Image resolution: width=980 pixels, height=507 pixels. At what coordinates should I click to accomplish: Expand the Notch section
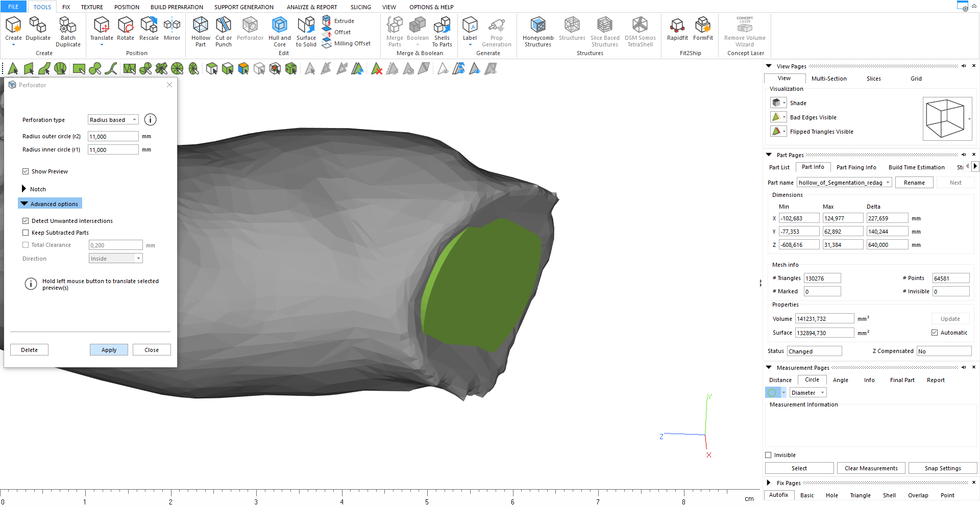pos(23,189)
